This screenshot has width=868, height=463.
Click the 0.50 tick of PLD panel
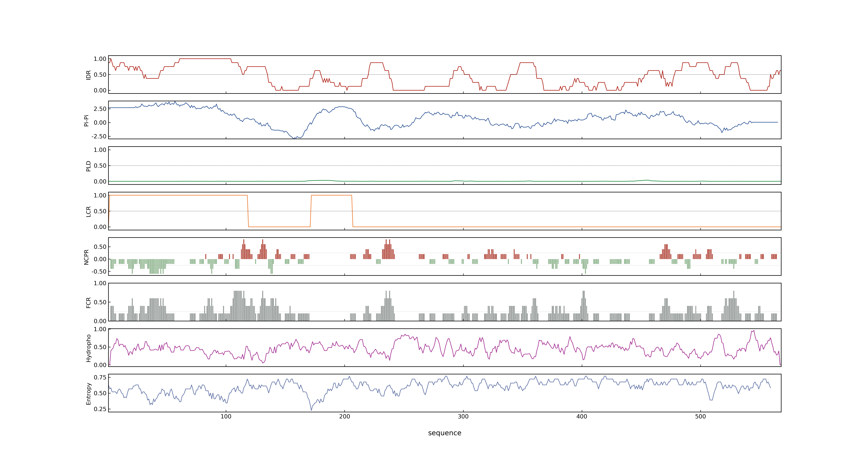[x=100, y=166]
